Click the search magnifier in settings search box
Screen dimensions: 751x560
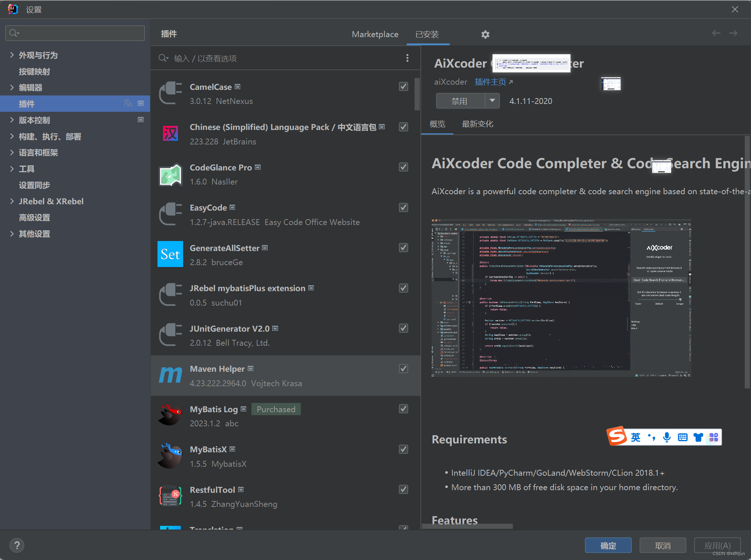click(x=14, y=33)
